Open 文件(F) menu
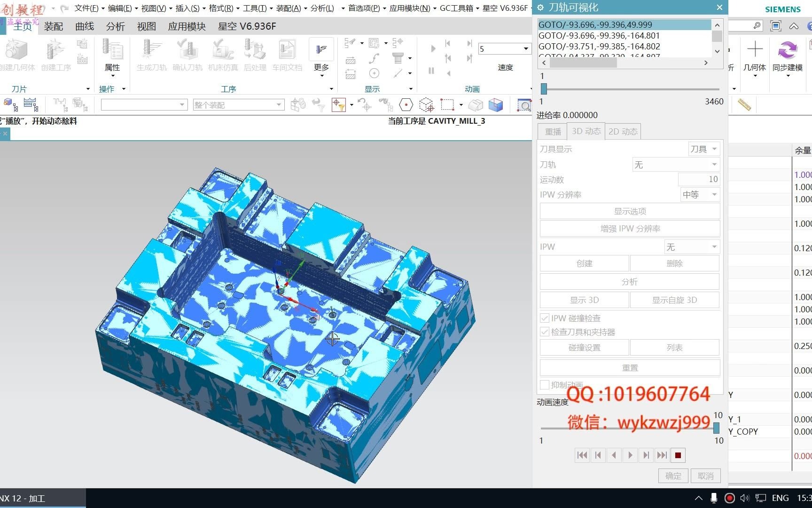Viewport: 812px width, 508px height. (x=89, y=8)
